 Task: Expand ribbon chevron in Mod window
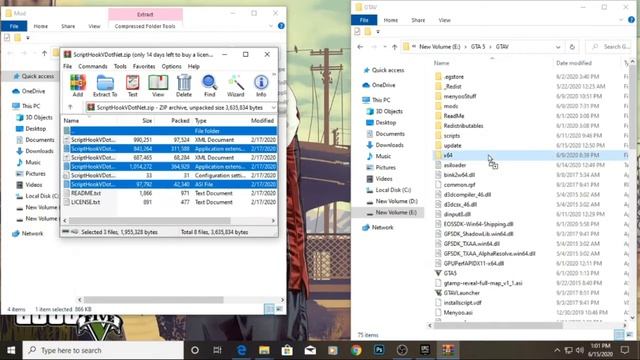[x=271, y=26]
